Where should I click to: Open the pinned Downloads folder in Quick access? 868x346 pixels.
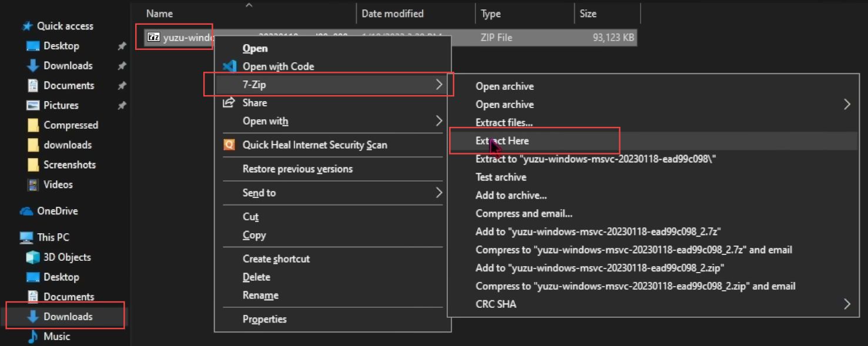68,66
